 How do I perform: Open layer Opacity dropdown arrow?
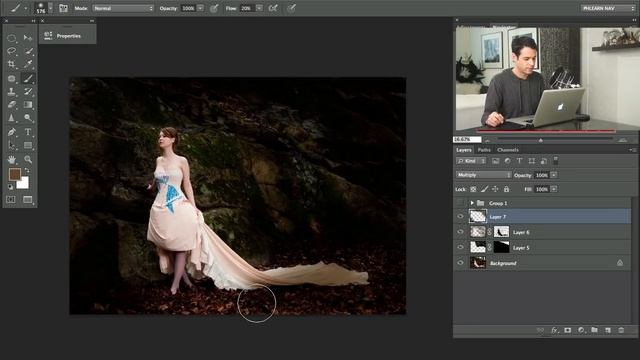coord(554,175)
